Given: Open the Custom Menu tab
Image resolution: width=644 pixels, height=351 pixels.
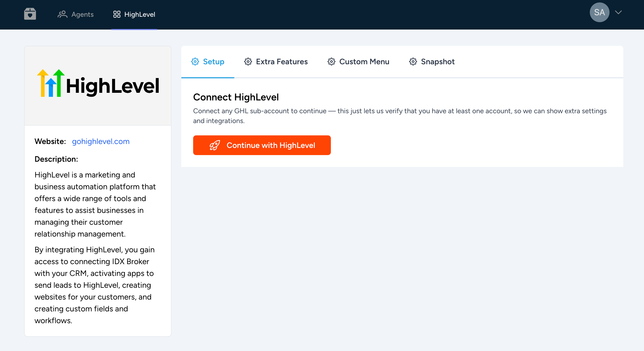Looking at the screenshot, I should pyautogui.click(x=364, y=62).
